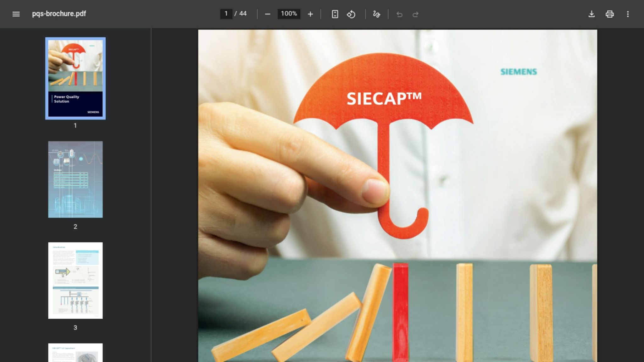Click the zoom in plus icon

pos(310,14)
